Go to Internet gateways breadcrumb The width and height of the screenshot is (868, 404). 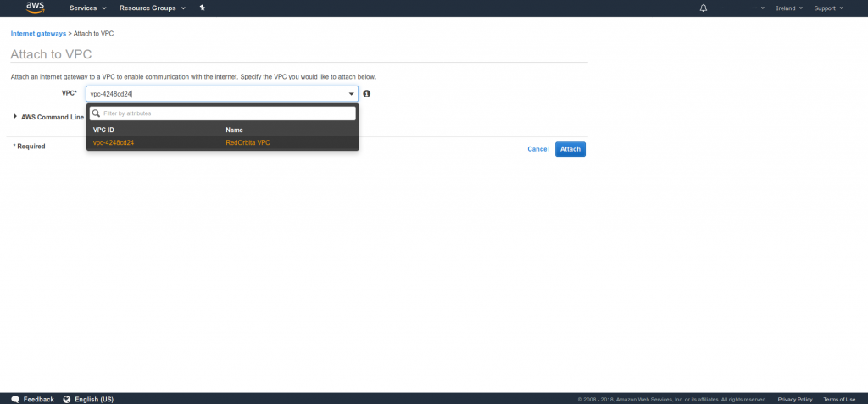coord(38,33)
